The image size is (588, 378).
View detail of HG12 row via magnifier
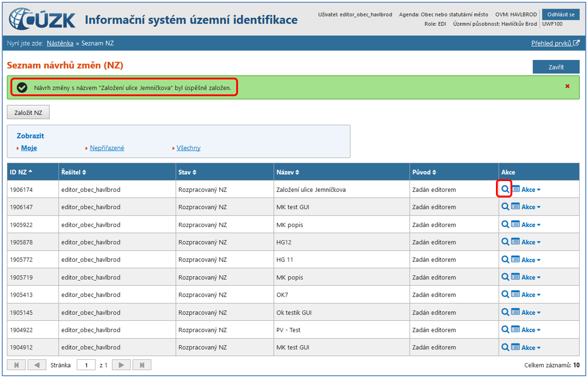[x=505, y=242]
